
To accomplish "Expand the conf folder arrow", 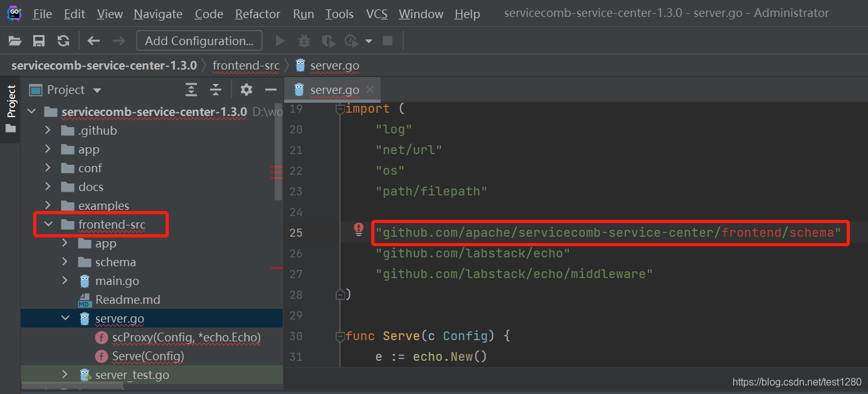I will 48,168.
